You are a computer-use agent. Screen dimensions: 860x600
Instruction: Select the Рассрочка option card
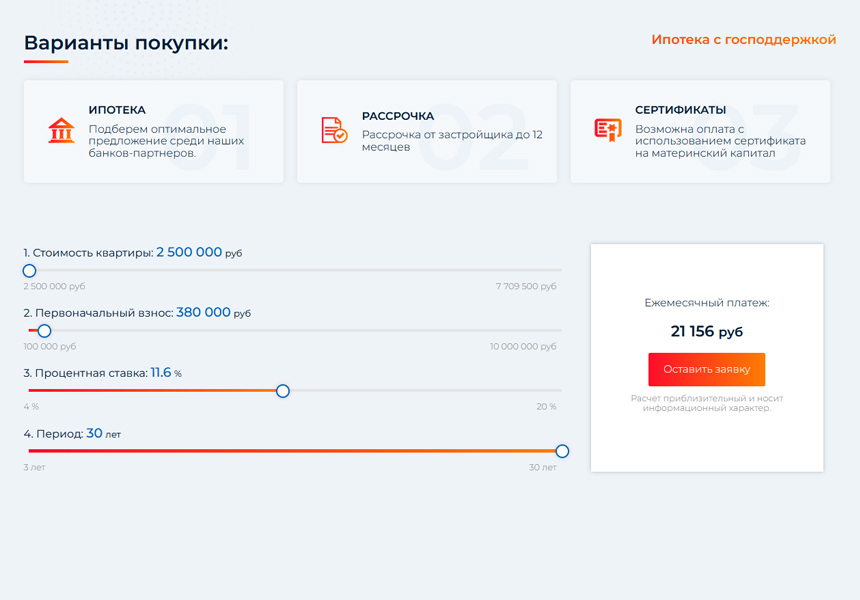tap(425, 130)
